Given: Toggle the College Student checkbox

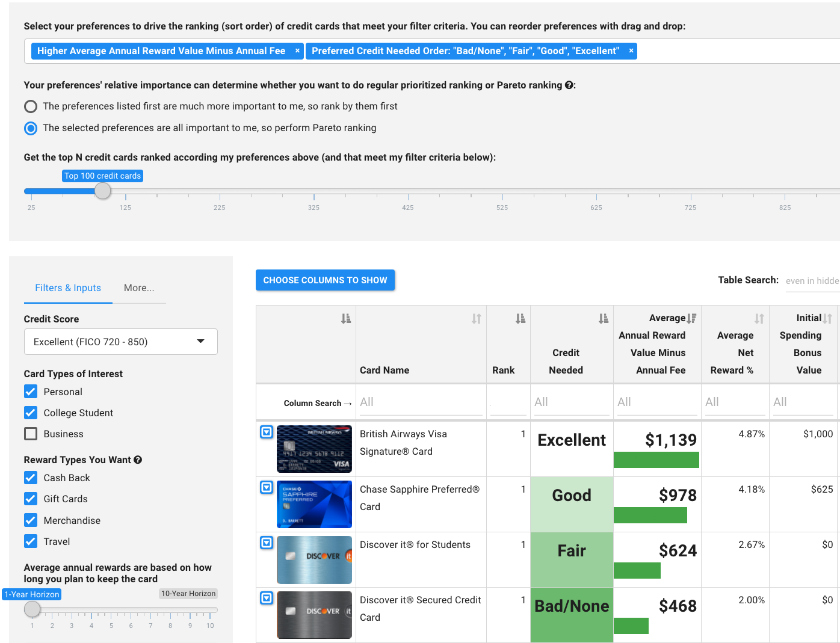Looking at the screenshot, I should 31,413.
